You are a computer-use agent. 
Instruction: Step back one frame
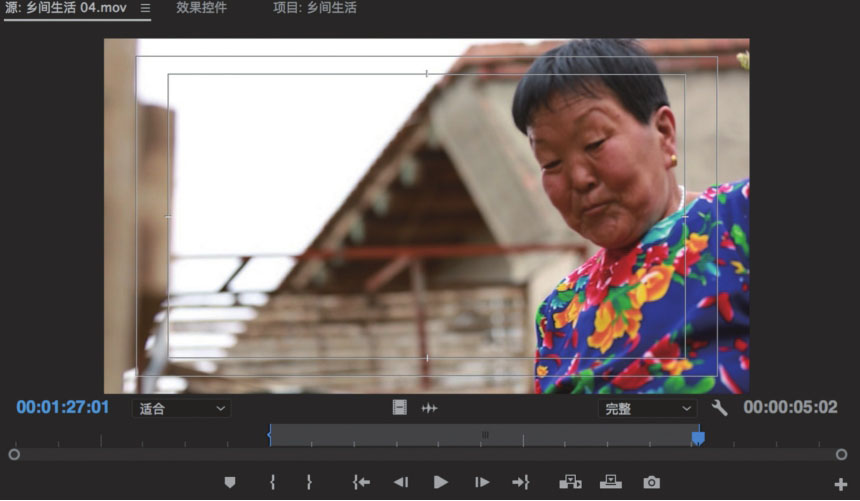tap(401, 482)
